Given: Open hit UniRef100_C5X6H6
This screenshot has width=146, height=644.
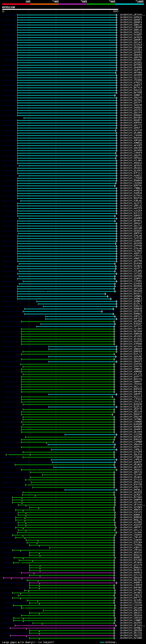Looking at the screenshot, I should pyautogui.click(x=131, y=80).
